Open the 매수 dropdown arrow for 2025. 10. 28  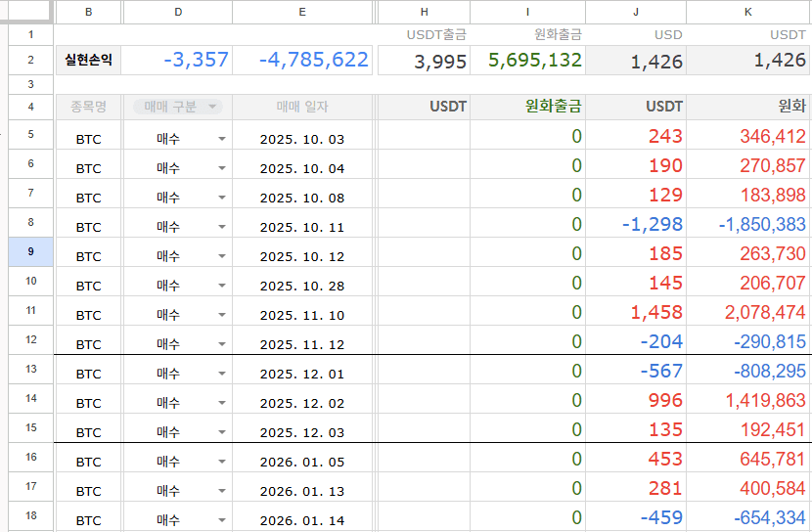coord(222,286)
